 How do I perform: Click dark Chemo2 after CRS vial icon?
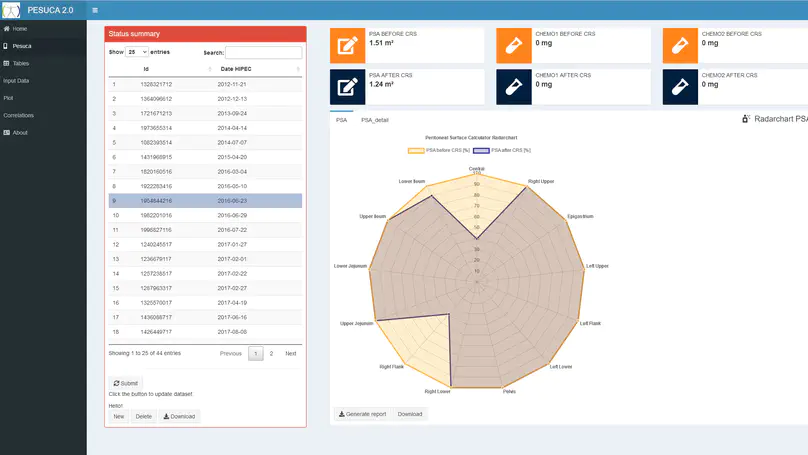click(680, 87)
